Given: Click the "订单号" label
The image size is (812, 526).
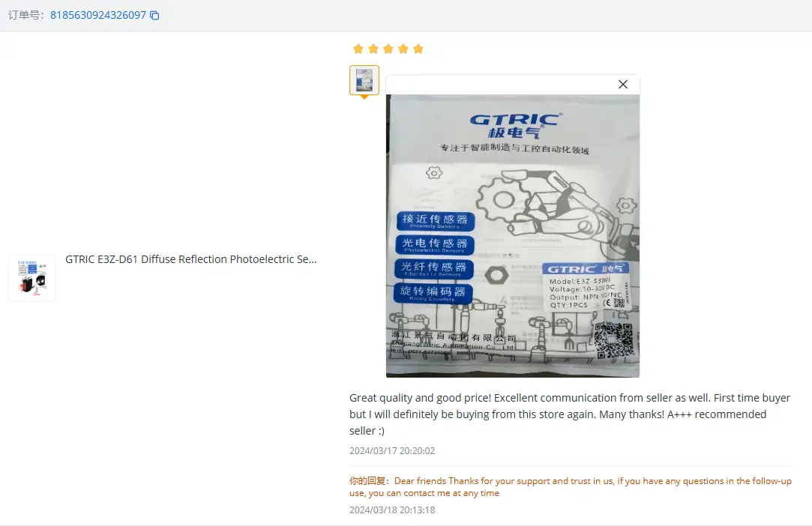Looking at the screenshot, I should click(x=26, y=15).
